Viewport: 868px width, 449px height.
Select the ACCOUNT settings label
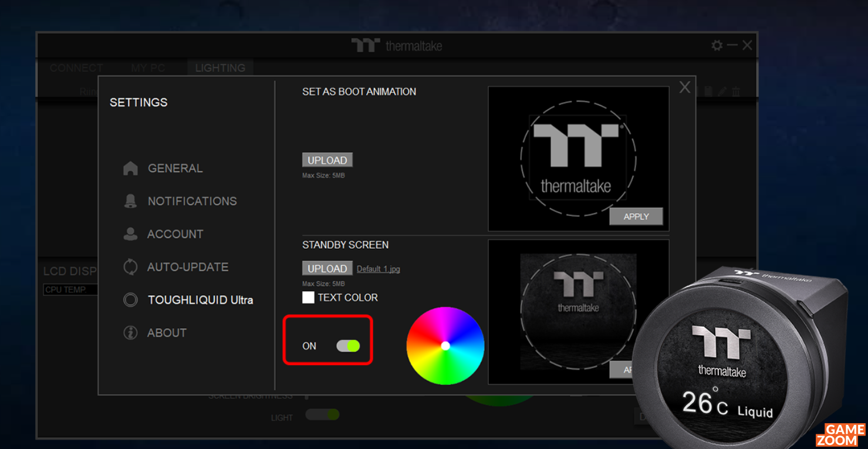point(175,234)
